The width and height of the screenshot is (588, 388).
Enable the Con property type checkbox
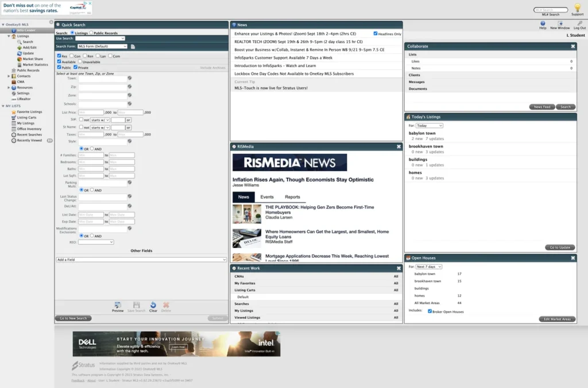[x=71, y=56]
